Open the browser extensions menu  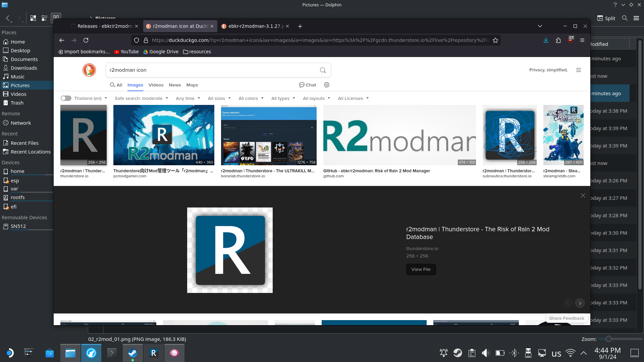558,40
